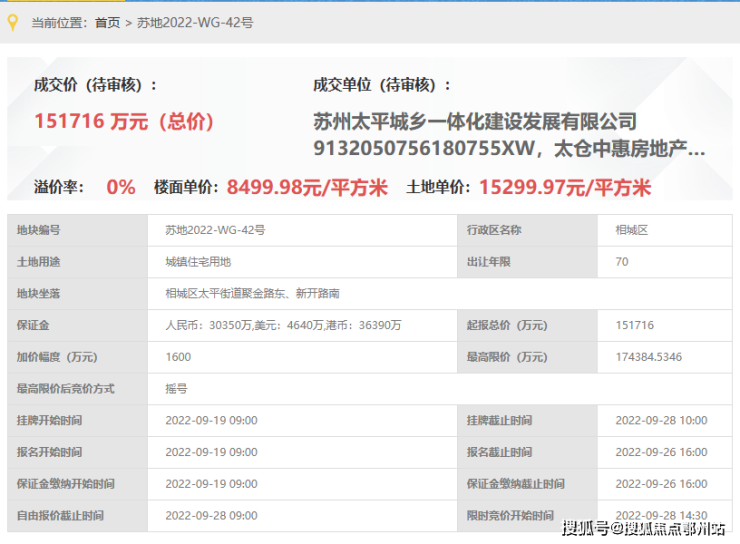Open the 首页 breadcrumb link

pyautogui.click(x=107, y=22)
